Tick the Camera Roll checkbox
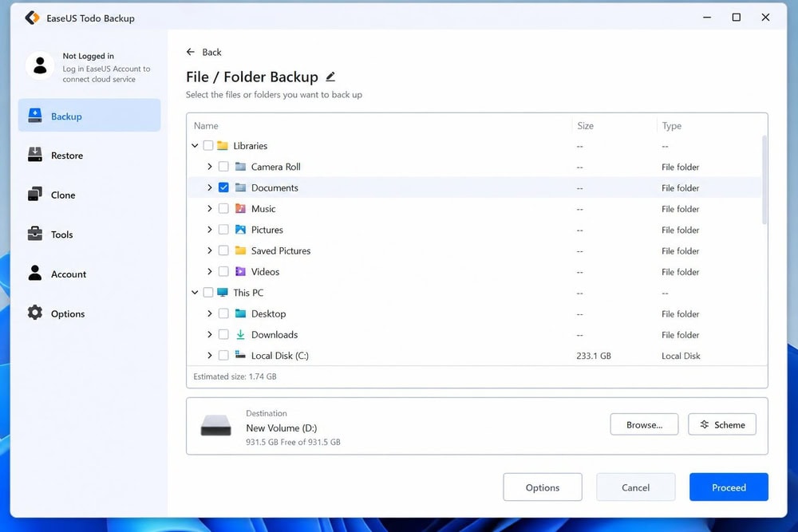Image resolution: width=798 pixels, height=532 pixels. tap(223, 167)
